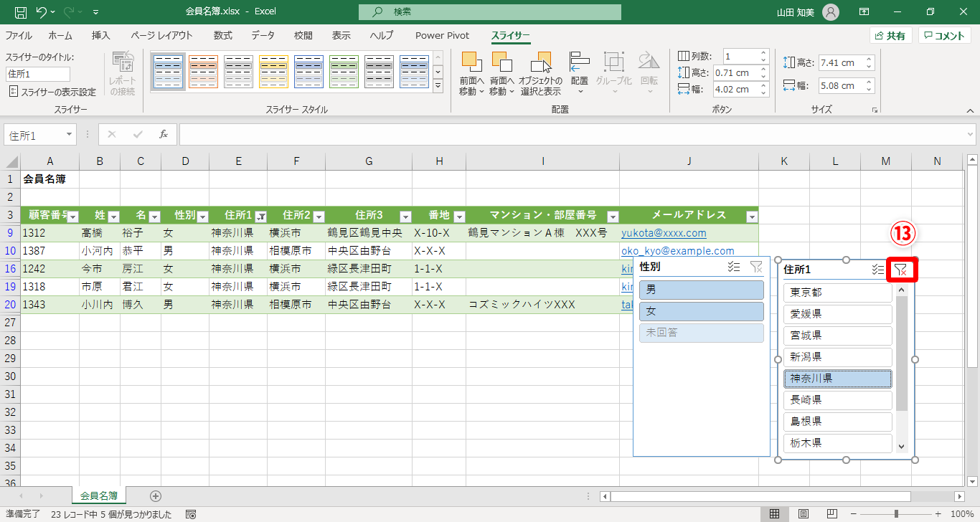Toggle 長崎県 in the 住所1 slicer
This screenshot has height=522, width=980.
pyautogui.click(x=838, y=400)
